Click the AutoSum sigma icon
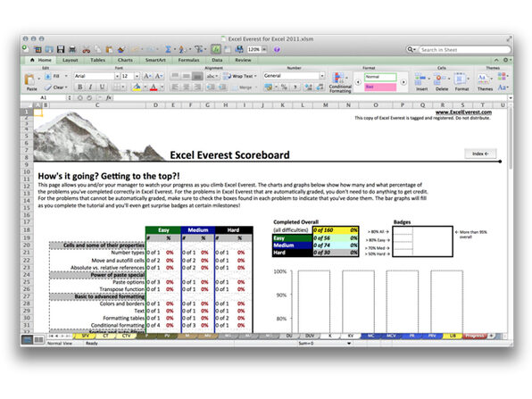The height and width of the screenshot is (399, 532). (x=168, y=49)
